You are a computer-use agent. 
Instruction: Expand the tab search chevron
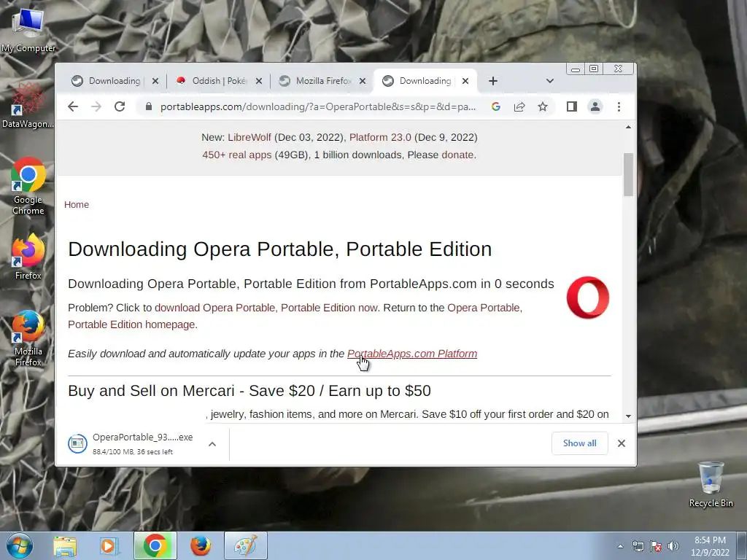click(550, 81)
